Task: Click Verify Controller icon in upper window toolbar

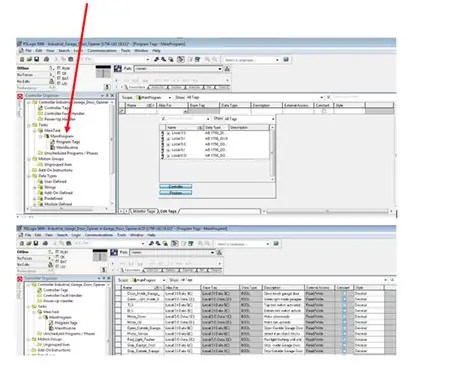Action: (x=197, y=59)
